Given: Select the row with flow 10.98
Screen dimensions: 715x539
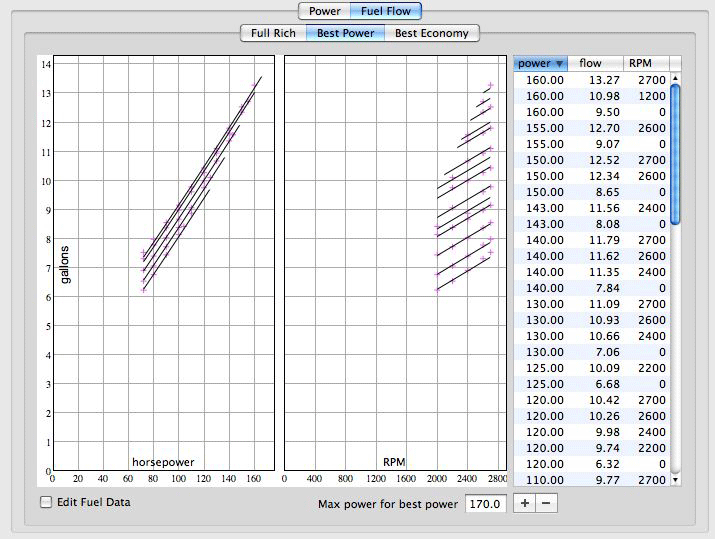Looking at the screenshot, I should pyautogui.click(x=592, y=96).
